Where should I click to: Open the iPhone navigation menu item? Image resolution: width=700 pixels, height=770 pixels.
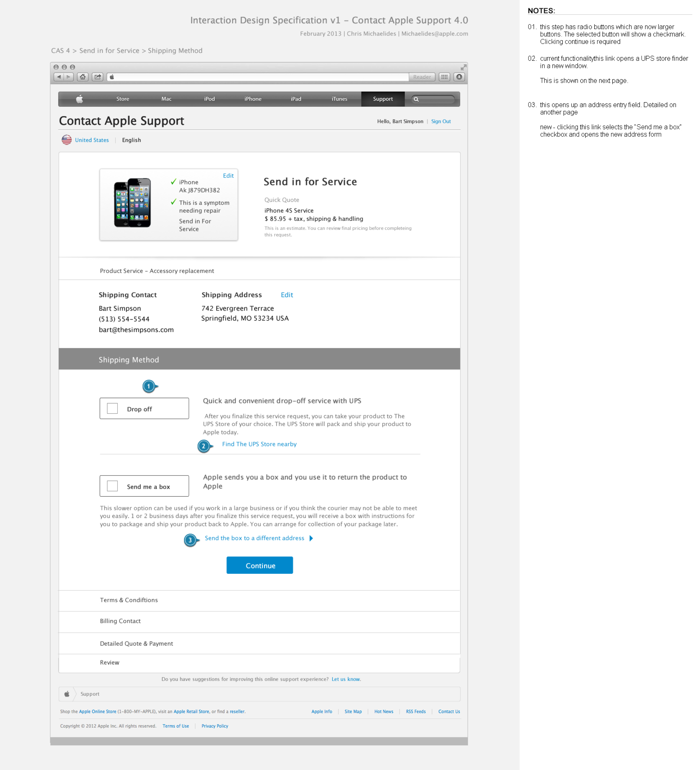(x=253, y=99)
